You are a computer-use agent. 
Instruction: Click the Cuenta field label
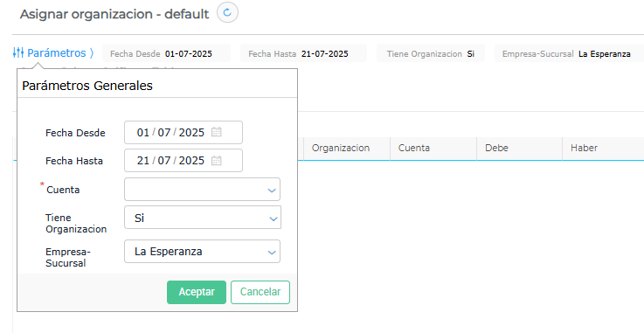pyautogui.click(x=63, y=190)
